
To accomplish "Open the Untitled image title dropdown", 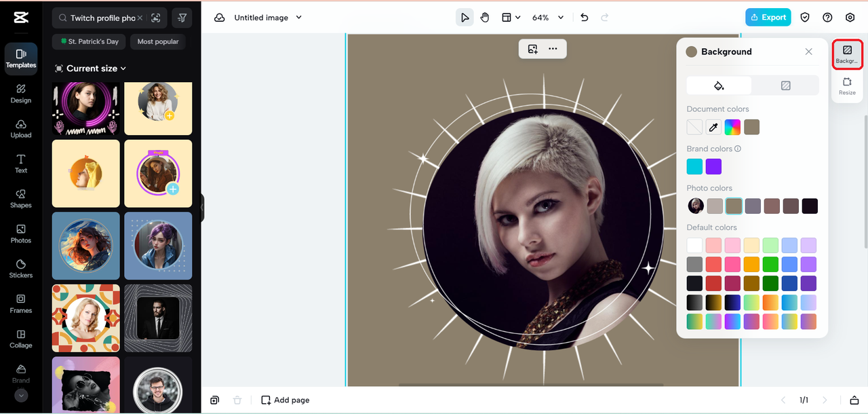I will coord(268,18).
